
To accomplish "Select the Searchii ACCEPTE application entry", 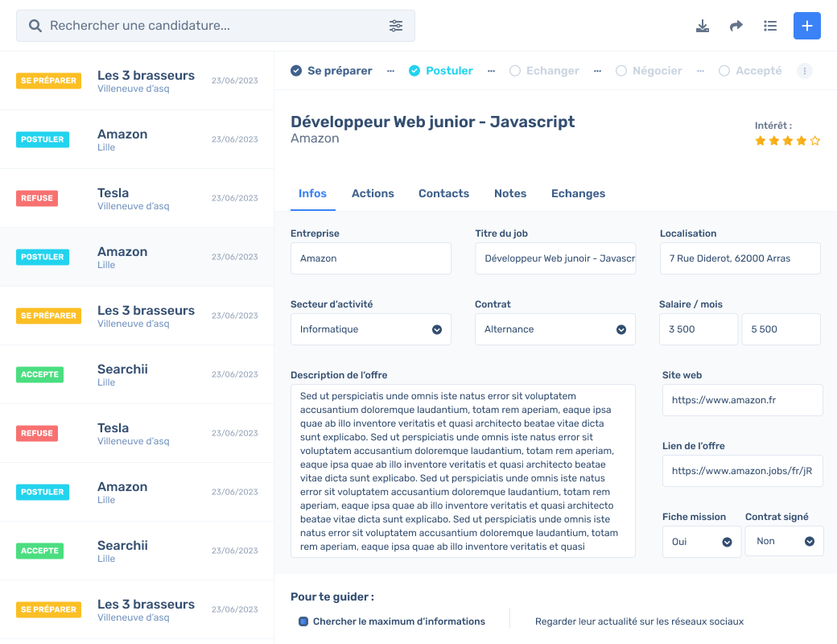I will (x=137, y=374).
